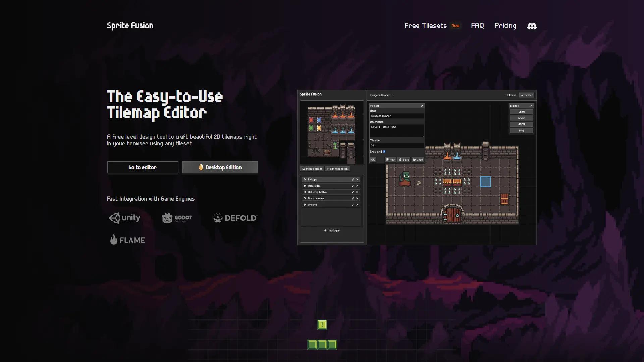Click the Import tileset icon
This screenshot has height=362, width=644.
(x=304, y=169)
